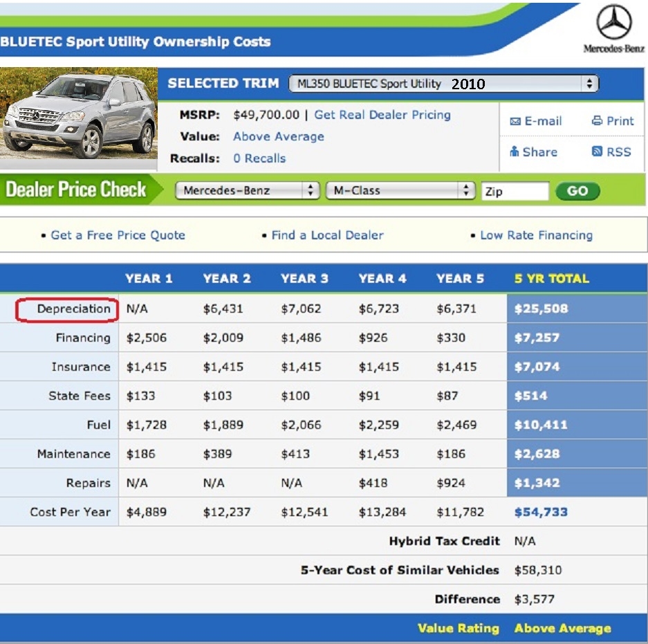Click Year 3 state fees $100
This screenshot has height=644, width=648.
click(x=295, y=396)
